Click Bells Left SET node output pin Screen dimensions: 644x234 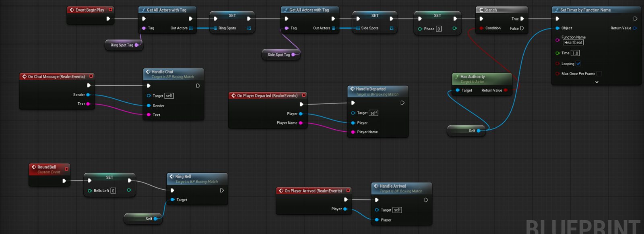click(x=129, y=190)
